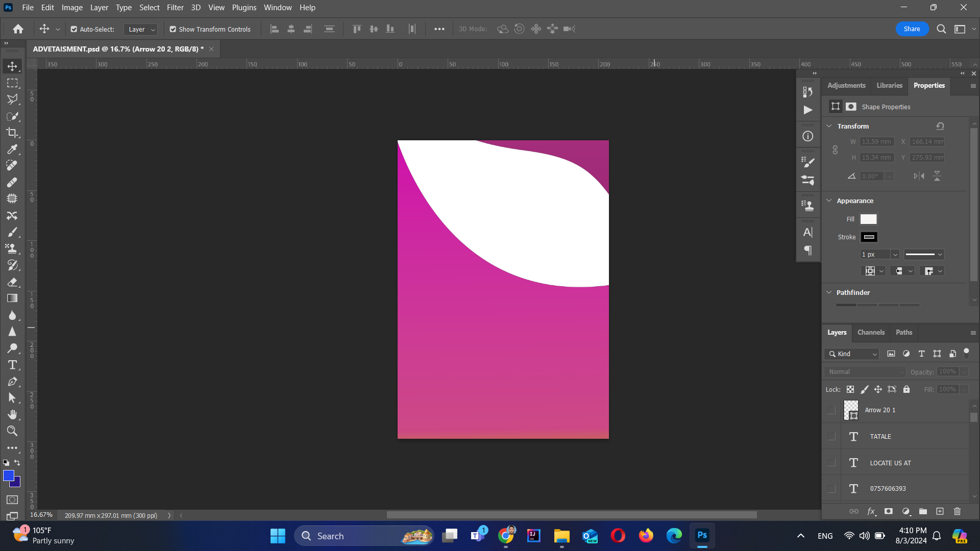Select the Zoom tool

coord(12,431)
